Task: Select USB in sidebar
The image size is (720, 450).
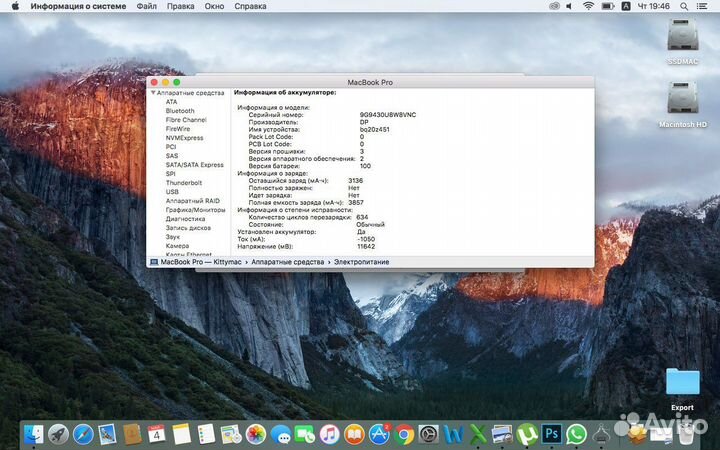Action: tap(172, 192)
